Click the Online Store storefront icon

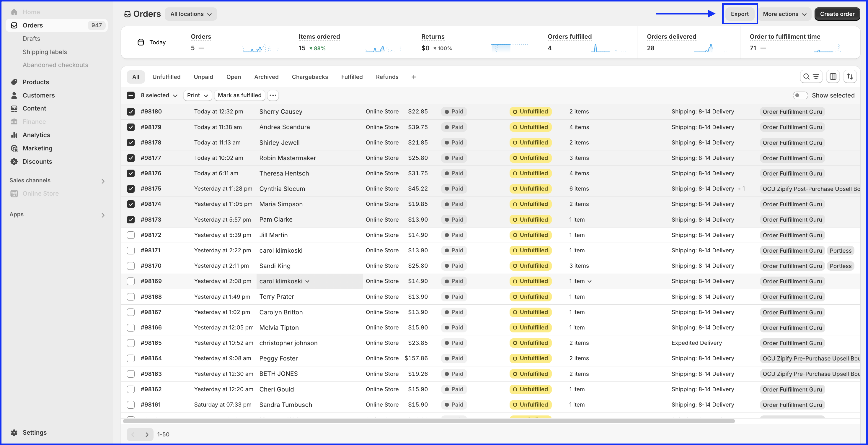point(14,194)
